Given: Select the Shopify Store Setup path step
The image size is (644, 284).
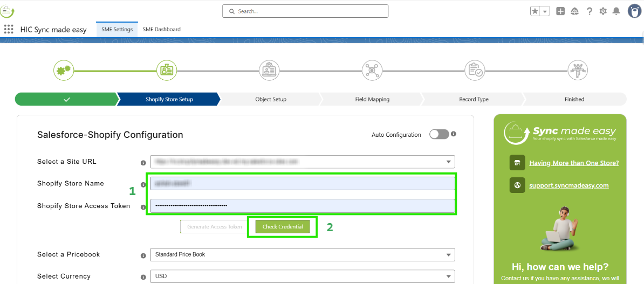Looking at the screenshot, I should pyautogui.click(x=169, y=99).
